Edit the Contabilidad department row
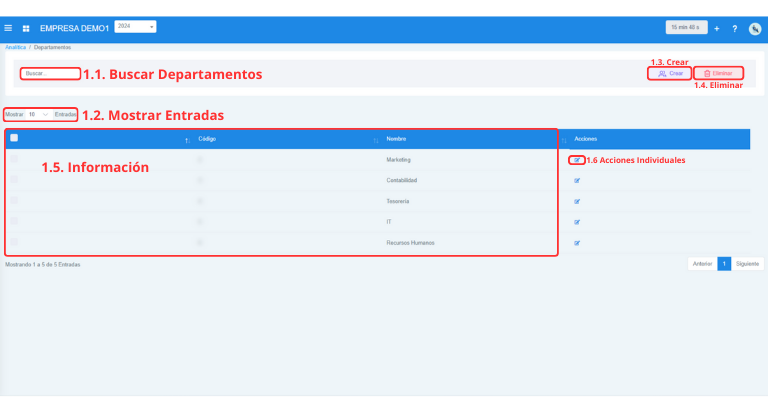This screenshot has width=768, height=413. [x=577, y=181]
